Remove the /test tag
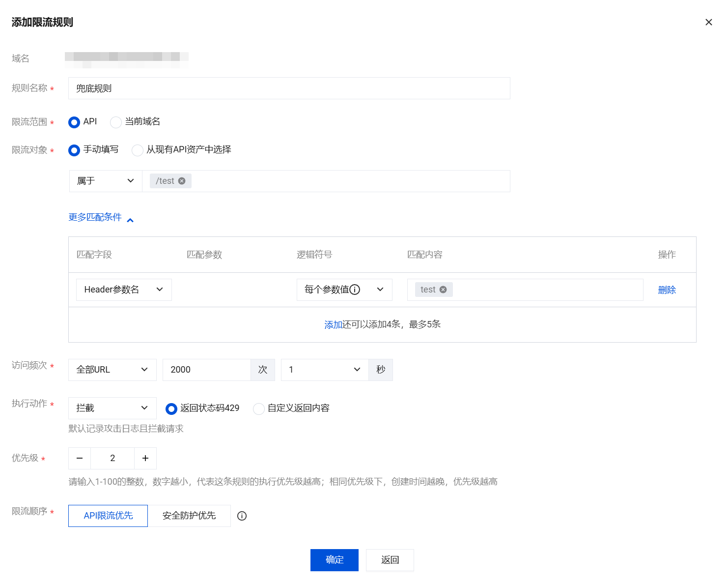 coord(182,181)
